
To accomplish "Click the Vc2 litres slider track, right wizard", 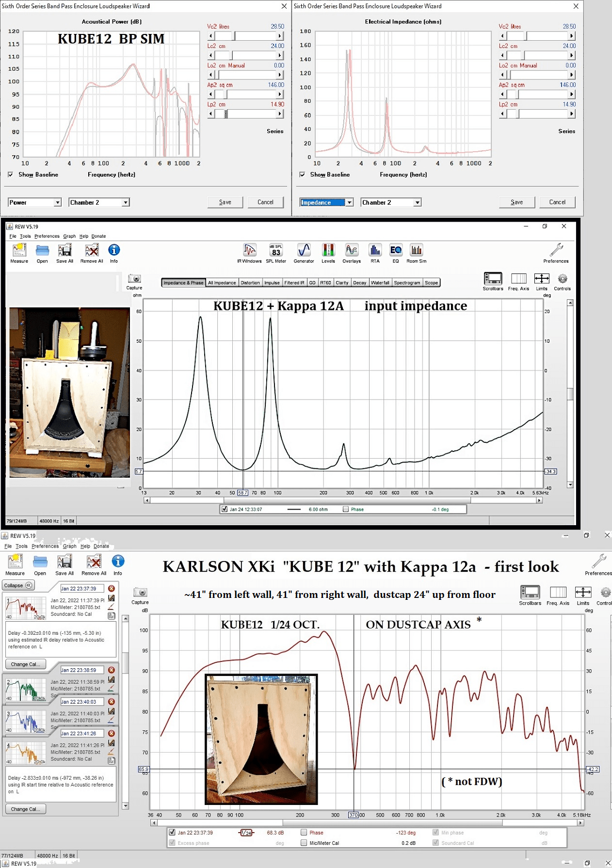I will (x=537, y=36).
